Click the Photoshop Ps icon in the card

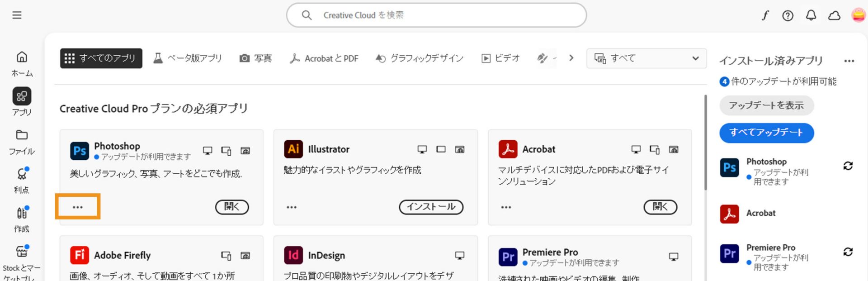[x=80, y=151]
